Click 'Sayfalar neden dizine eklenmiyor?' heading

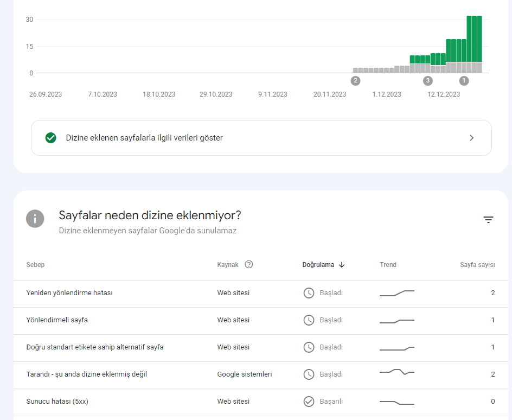click(150, 215)
